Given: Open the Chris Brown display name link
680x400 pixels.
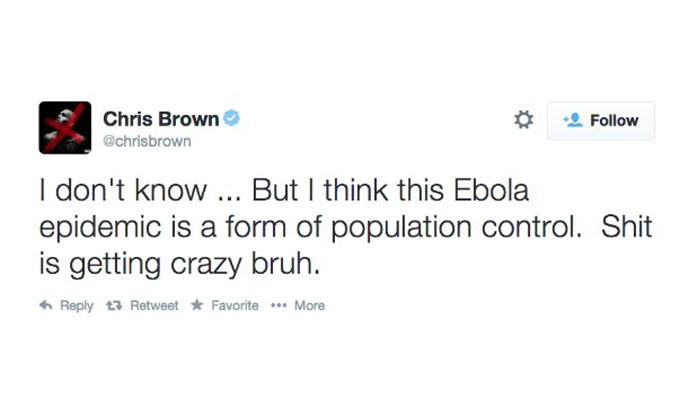Looking at the screenshot, I should (x=161, y=119).
